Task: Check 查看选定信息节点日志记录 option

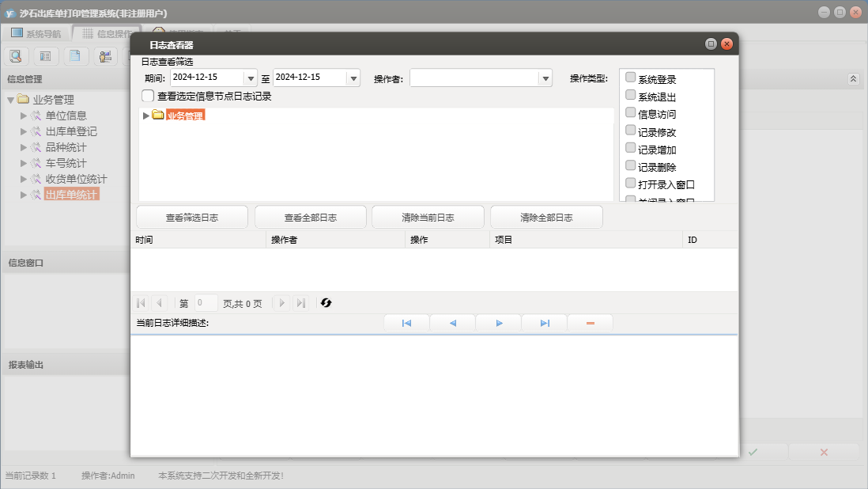Action: click(148, 96)
